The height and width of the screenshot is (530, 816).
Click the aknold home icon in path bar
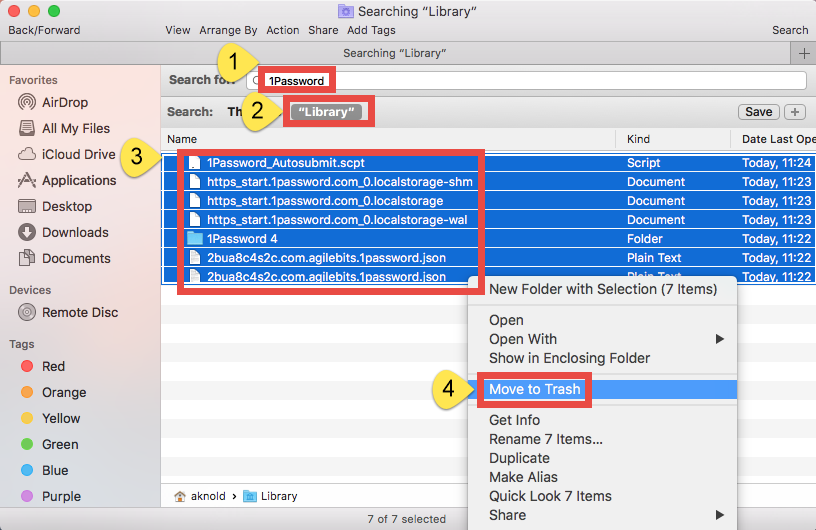(x=180, y=496)
